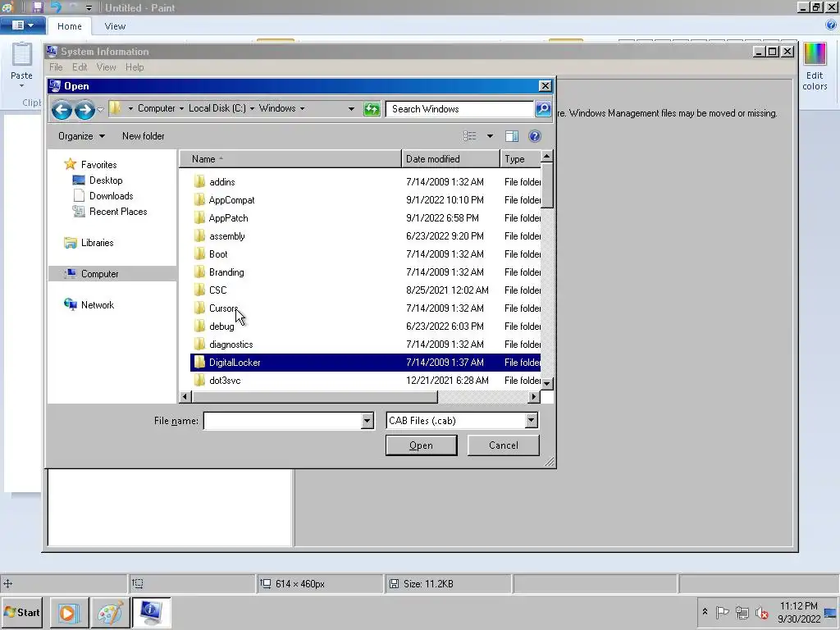840x630 pixels.
Task: Toggle the preview pane icon
Action: tap(512, 136)
